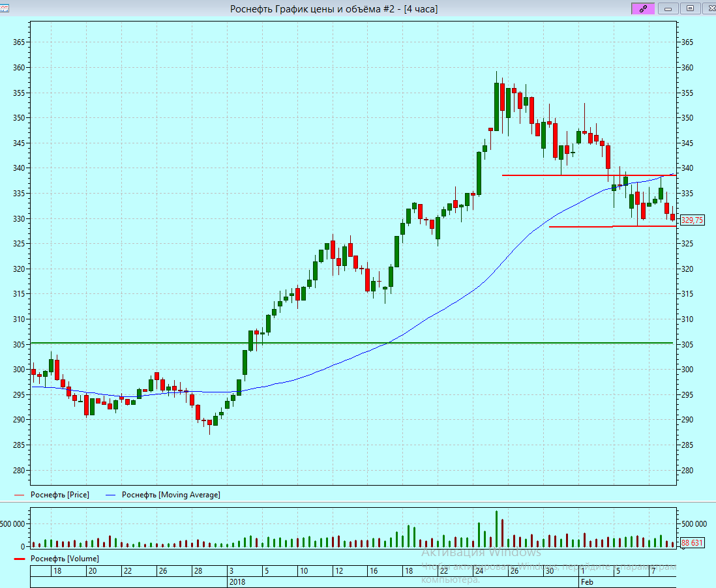Click date label 28 on the time axis
The width and height of the screenshot is (716, 588).
(198, 570)
